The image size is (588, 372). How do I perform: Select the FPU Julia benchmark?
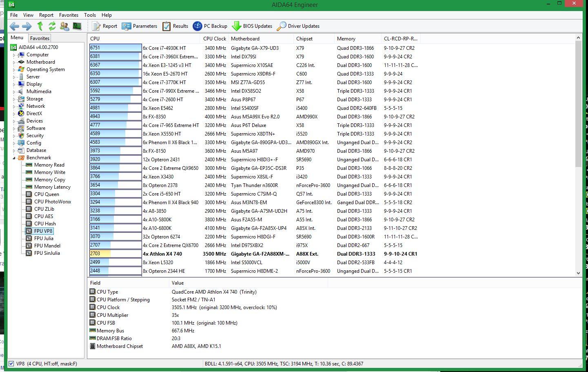tap(44, 238)
